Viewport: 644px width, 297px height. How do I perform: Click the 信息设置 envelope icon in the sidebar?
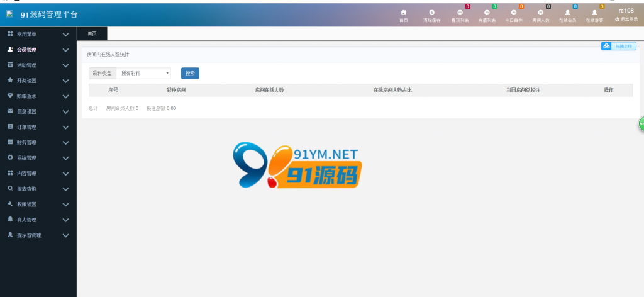click(x=11, y=111)
